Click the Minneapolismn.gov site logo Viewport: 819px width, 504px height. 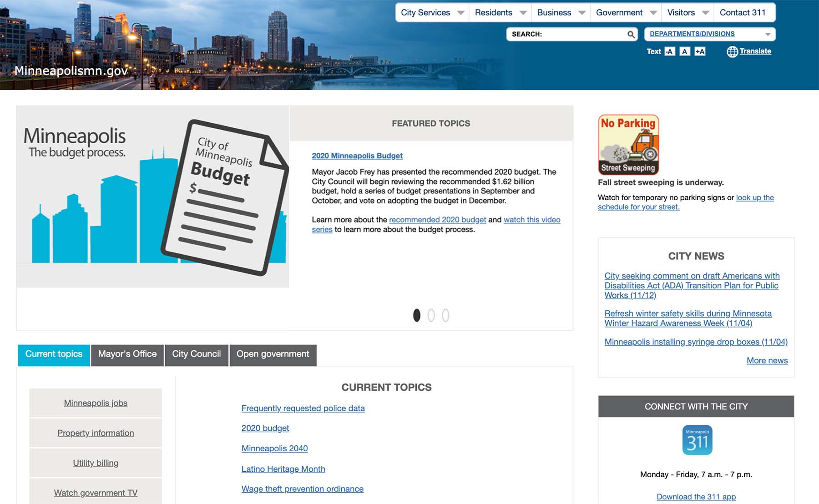71,71
